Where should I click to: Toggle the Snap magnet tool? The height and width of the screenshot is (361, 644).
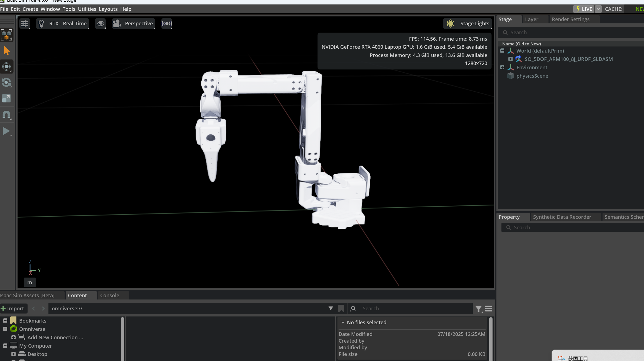7,115
